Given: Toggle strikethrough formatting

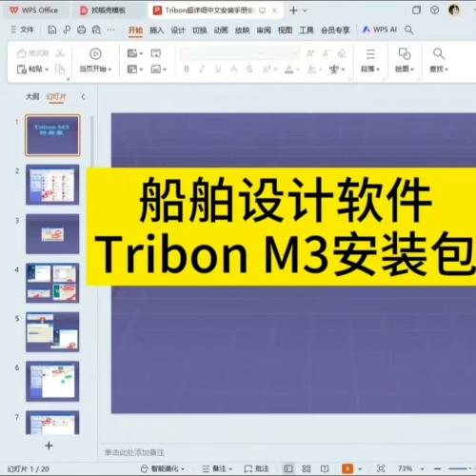Looking at the screenshot, I should click(x=249, y=69).
